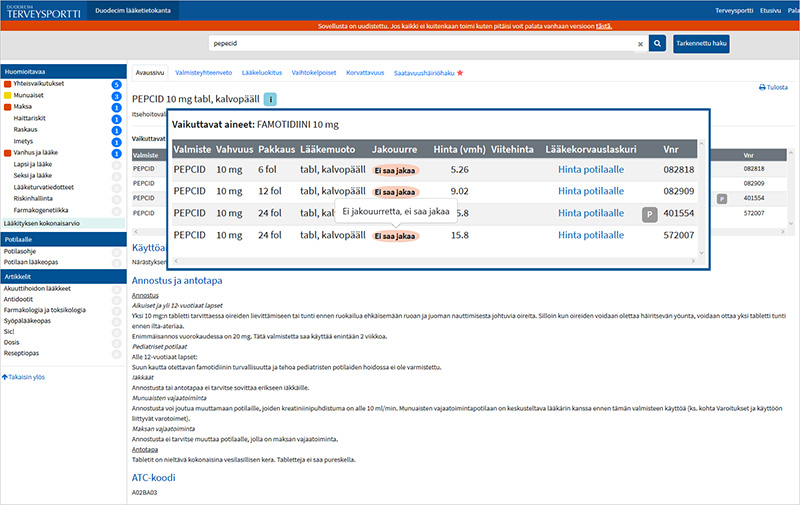The width and height of the screenshot is (800, 505).
Task: Click the Vnr column header in popup table
Action: [x=670, y=149]
